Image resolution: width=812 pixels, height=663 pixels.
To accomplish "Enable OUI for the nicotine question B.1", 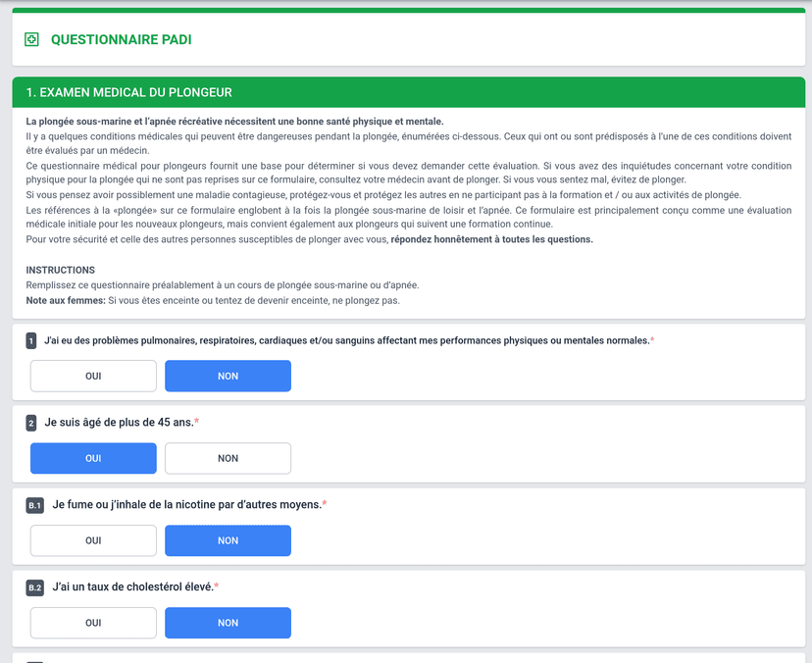I will [x=93, y=540].
